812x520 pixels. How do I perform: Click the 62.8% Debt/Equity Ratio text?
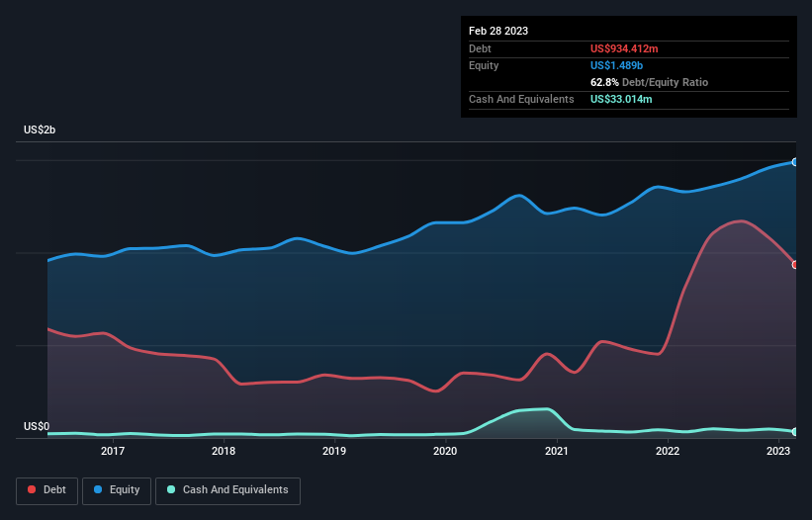[x=649, y=82]
